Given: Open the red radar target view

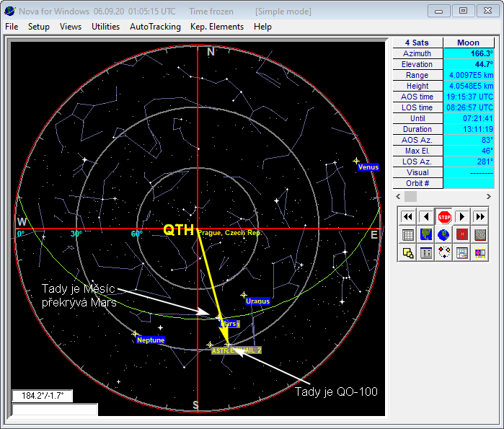Looking at the screenshot, I should (x=462, y=234).
